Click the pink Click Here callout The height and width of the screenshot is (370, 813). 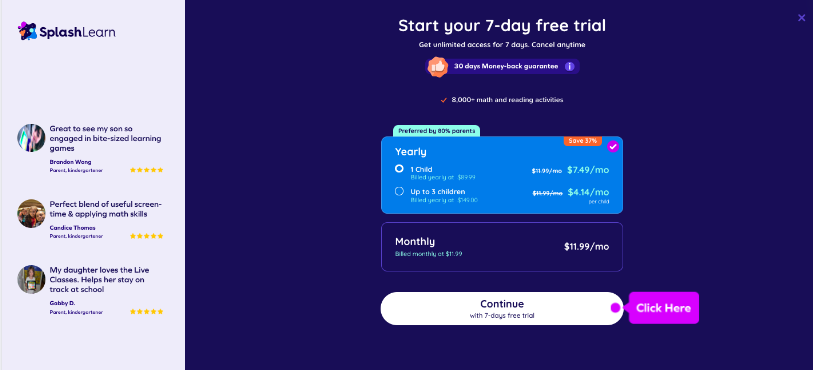tap(664, 308)
